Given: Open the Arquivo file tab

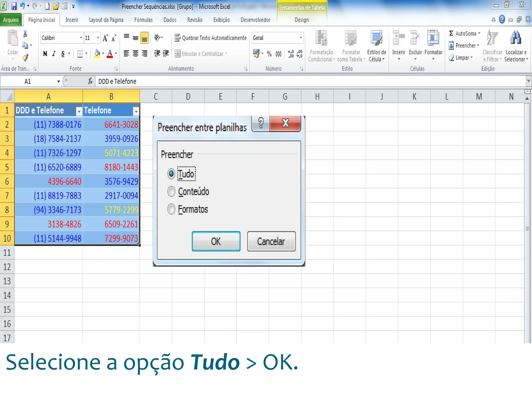Looking at the screenshot, I should [x=11, y=20].
